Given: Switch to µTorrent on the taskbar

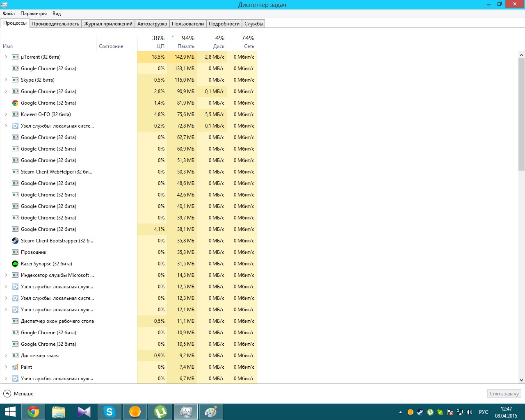Looking at the screenshot, I should [160, 412].
